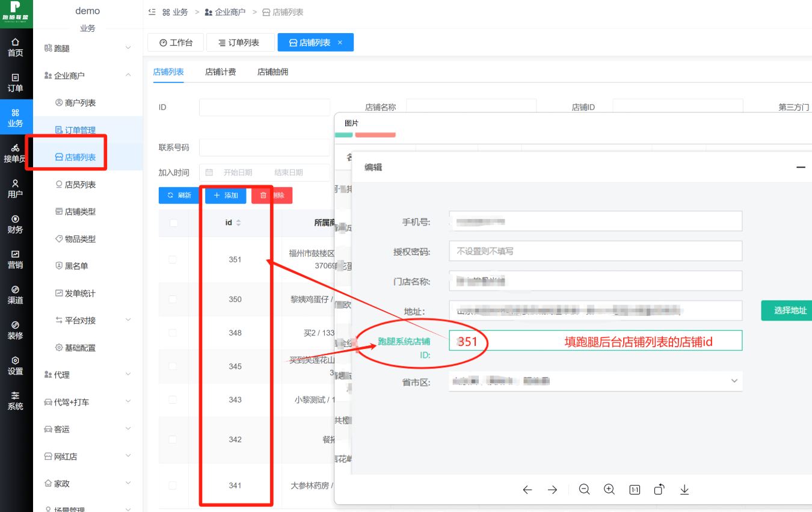Zoom out using the image viewer magnifier
This screenshot has height=512, width=812.
click(584, 490)
